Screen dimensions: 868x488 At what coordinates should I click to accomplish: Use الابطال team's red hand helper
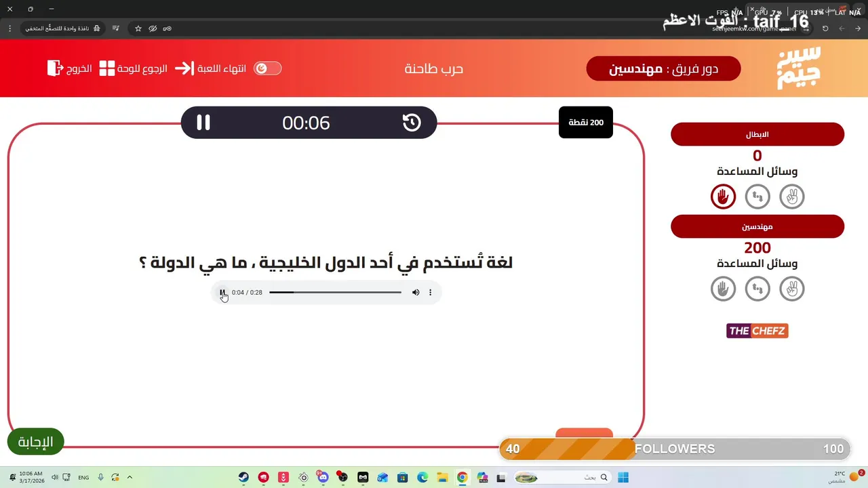[x=723, y=197]
